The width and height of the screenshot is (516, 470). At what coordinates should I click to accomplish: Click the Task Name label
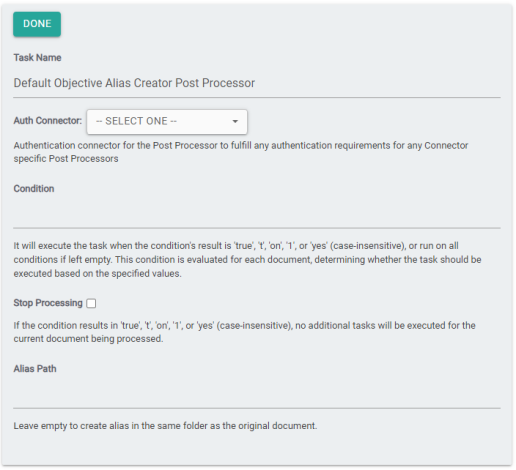pos(37,58)
